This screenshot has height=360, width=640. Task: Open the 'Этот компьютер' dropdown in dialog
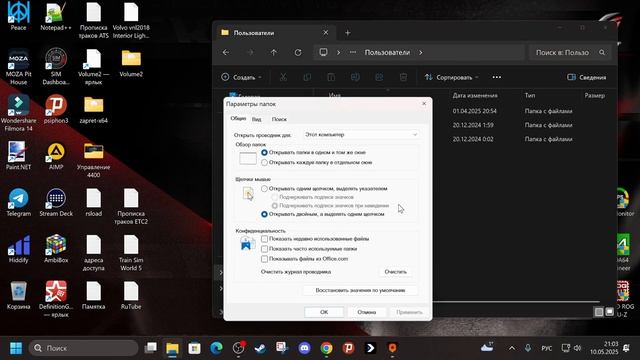click(361, 134)
